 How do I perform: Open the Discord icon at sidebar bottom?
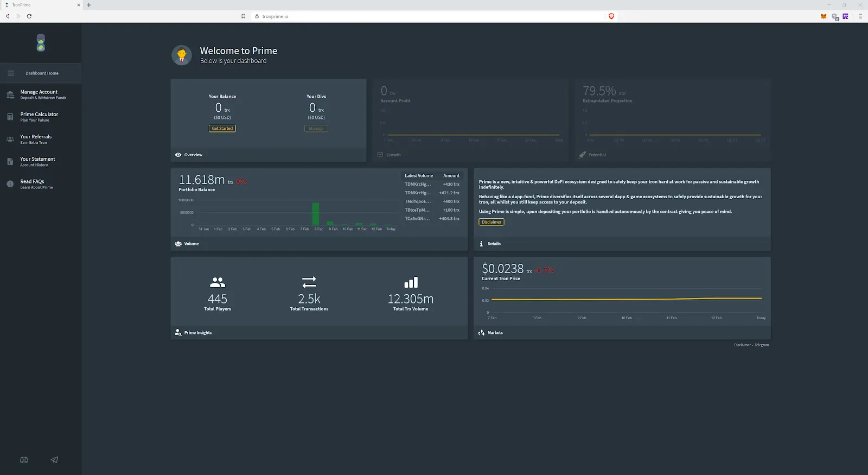tap(24, 460)
